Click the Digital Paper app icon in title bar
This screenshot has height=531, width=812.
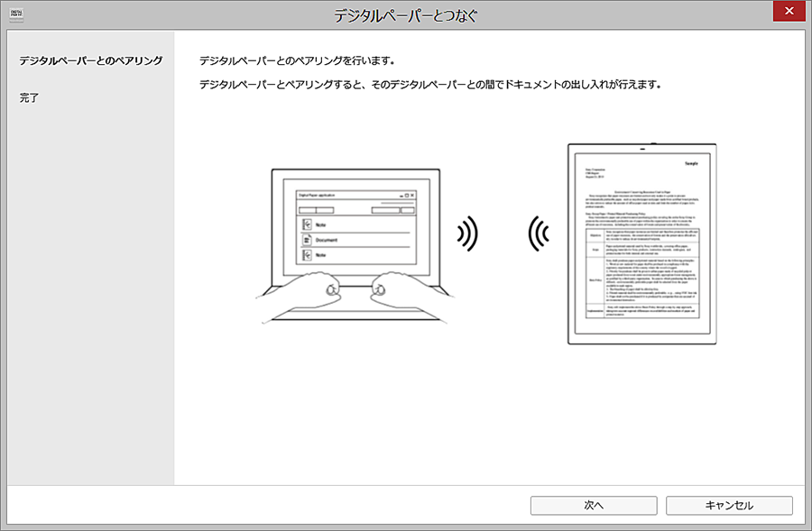pos(17,14)
